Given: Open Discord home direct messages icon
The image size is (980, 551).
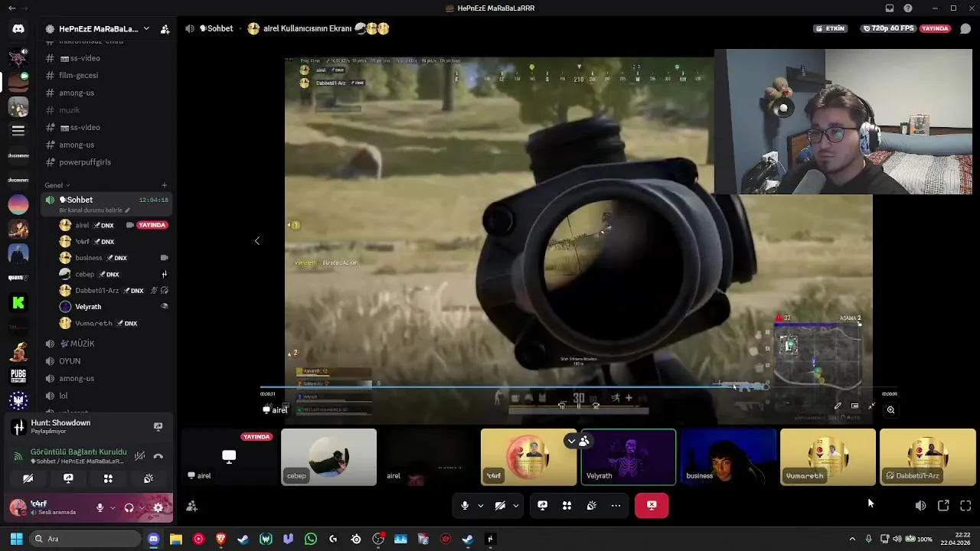Looking at the screenshot, I should [x=18, y=28].
